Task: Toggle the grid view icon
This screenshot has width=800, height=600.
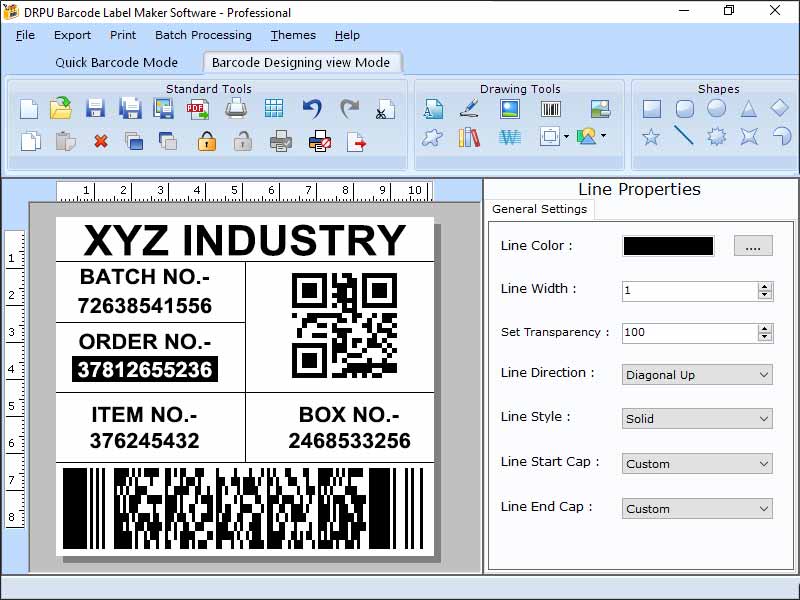Action: coord(274,109)
